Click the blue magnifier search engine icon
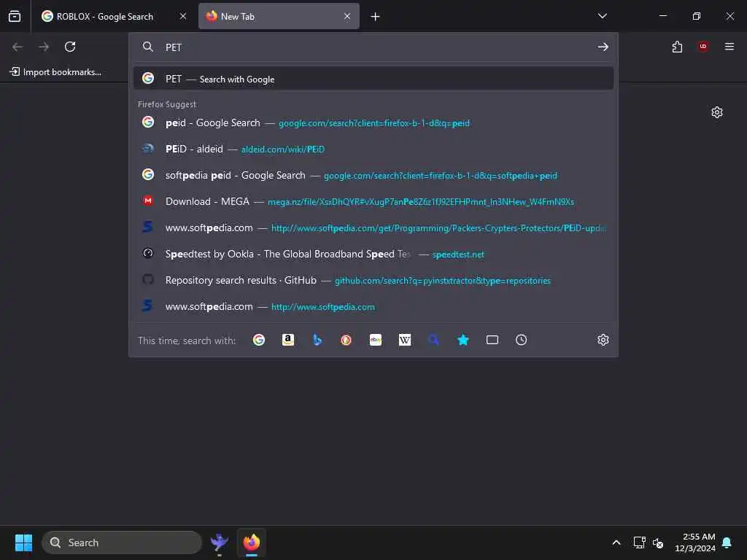 coord(433,340)
